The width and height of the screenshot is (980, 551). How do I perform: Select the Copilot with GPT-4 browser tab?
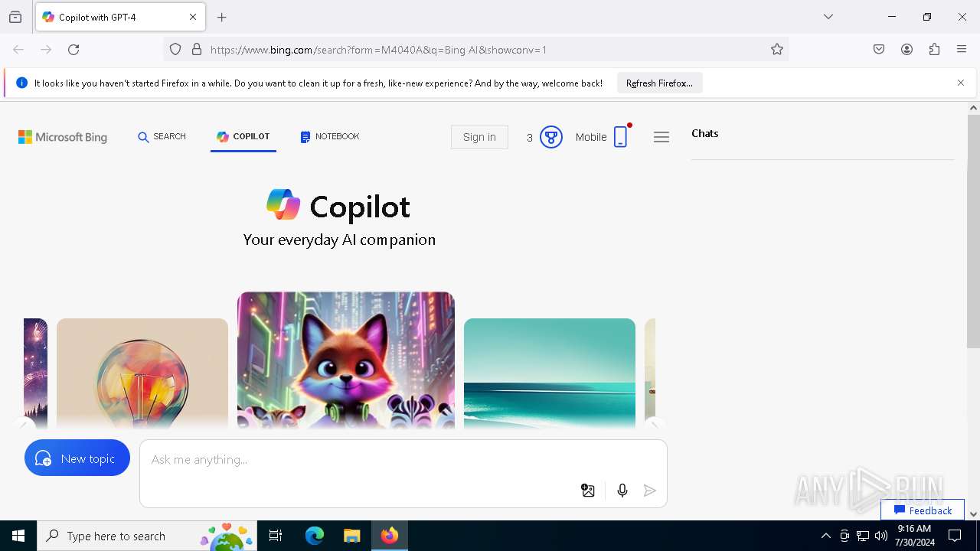tap(120, 17)
